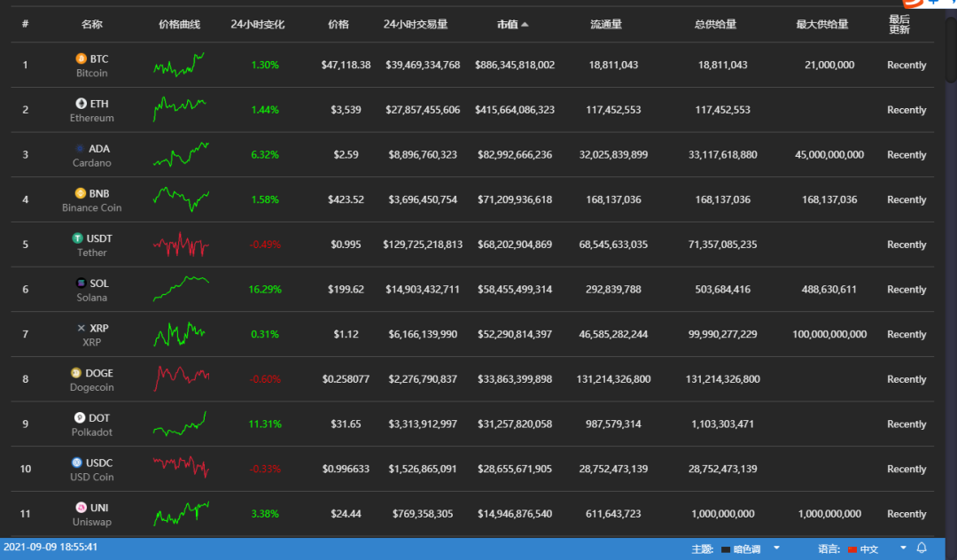957x560 pixels.
Task: Open the theme dropdown arrow next to 暗色调
Action: 776,548
